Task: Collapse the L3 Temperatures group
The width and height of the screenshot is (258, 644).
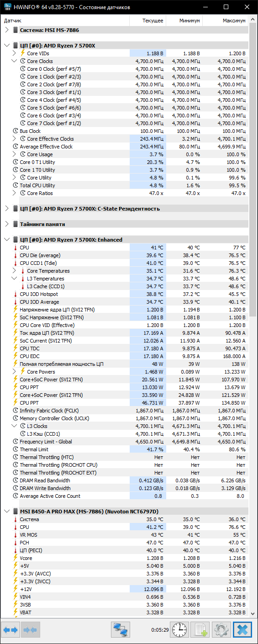Action: click(14, 279)
